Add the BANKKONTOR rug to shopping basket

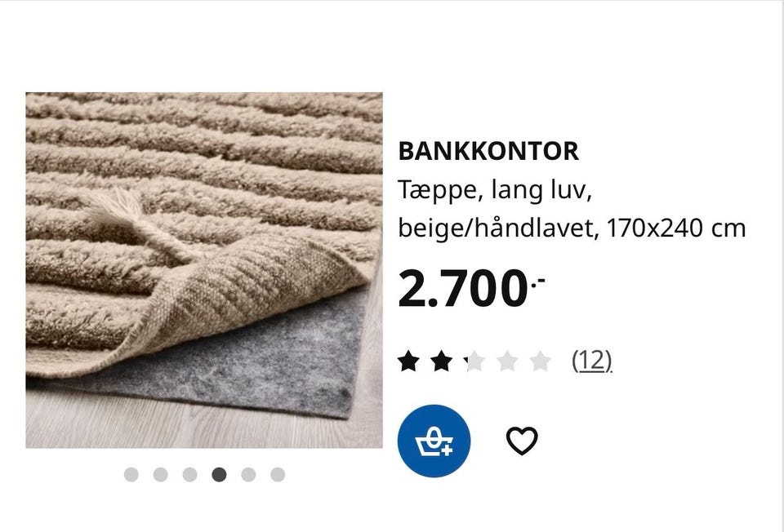434,441
